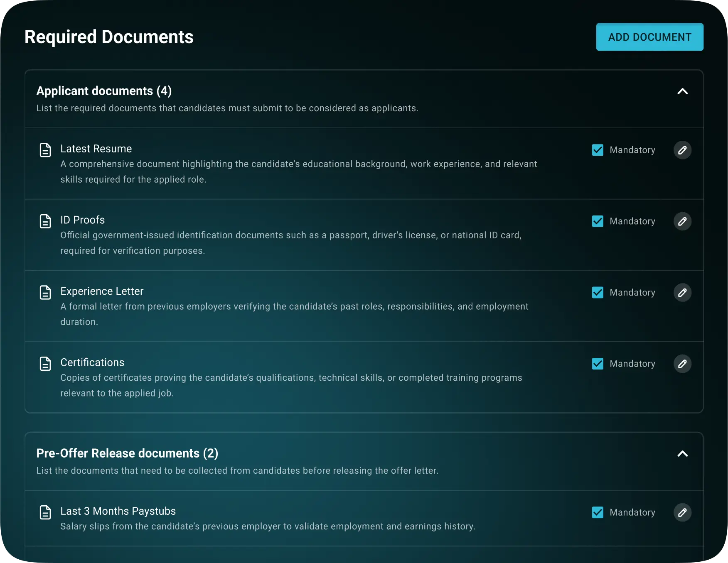
Task: Disable Mandatory for Last 3 Months Paystubs
Action: [598, 512]
